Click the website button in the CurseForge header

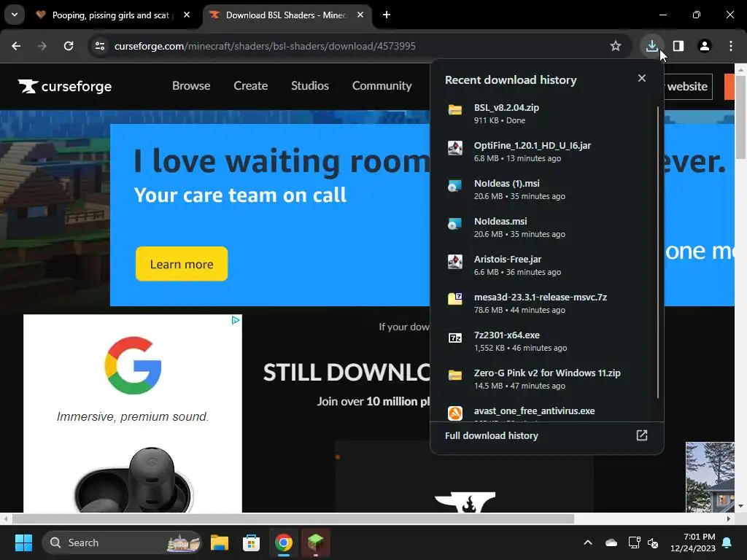[689, 87]
